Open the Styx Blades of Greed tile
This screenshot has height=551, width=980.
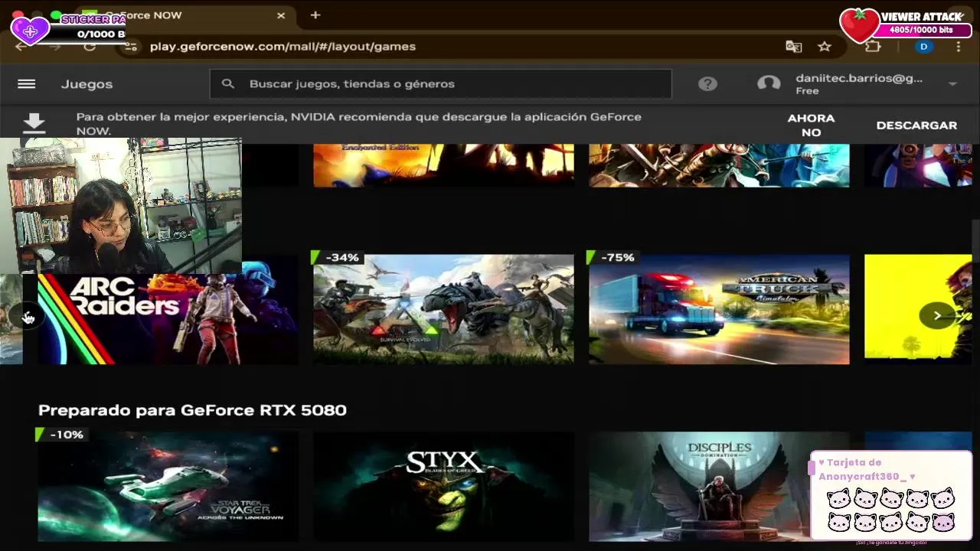point(443,487)
